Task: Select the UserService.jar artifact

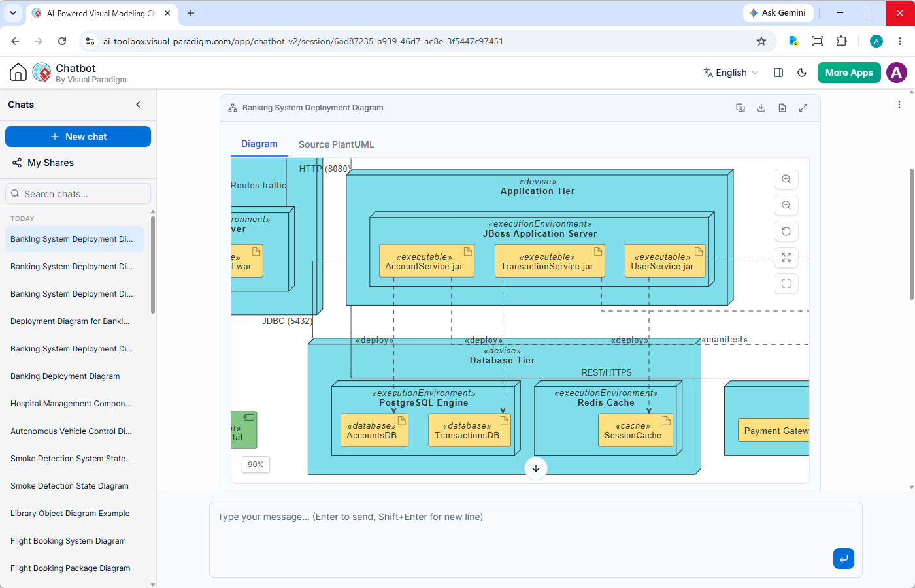Action: point(665,261)
